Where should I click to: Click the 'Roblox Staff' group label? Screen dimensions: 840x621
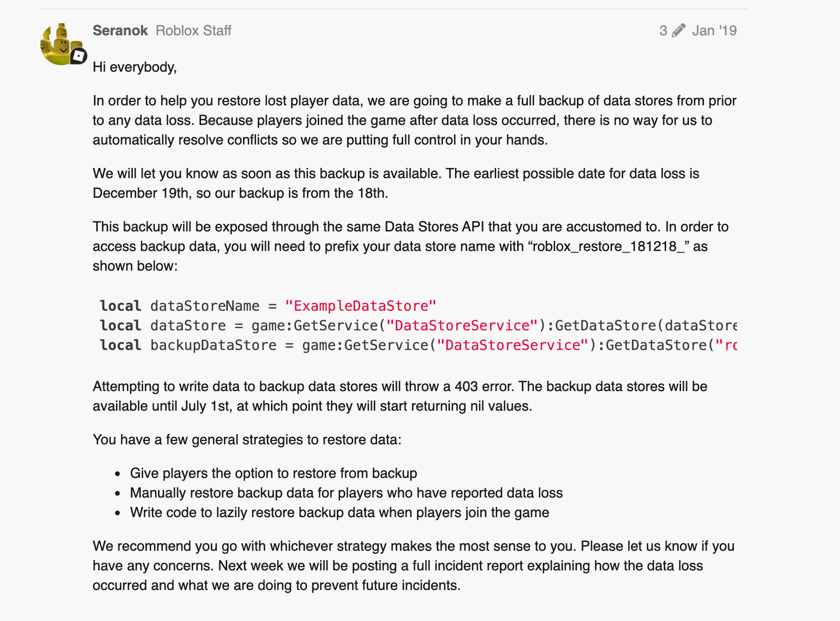[x=192, y=30]
